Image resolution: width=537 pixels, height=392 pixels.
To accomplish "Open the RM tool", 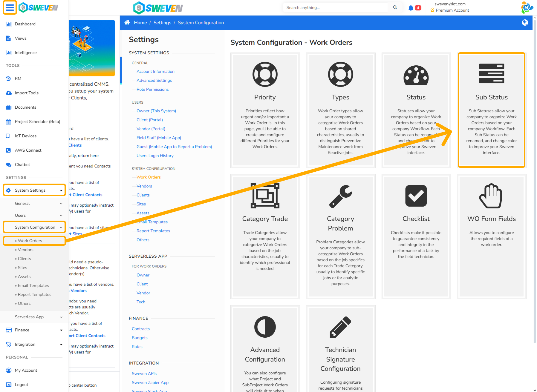I will coord(18,79).
